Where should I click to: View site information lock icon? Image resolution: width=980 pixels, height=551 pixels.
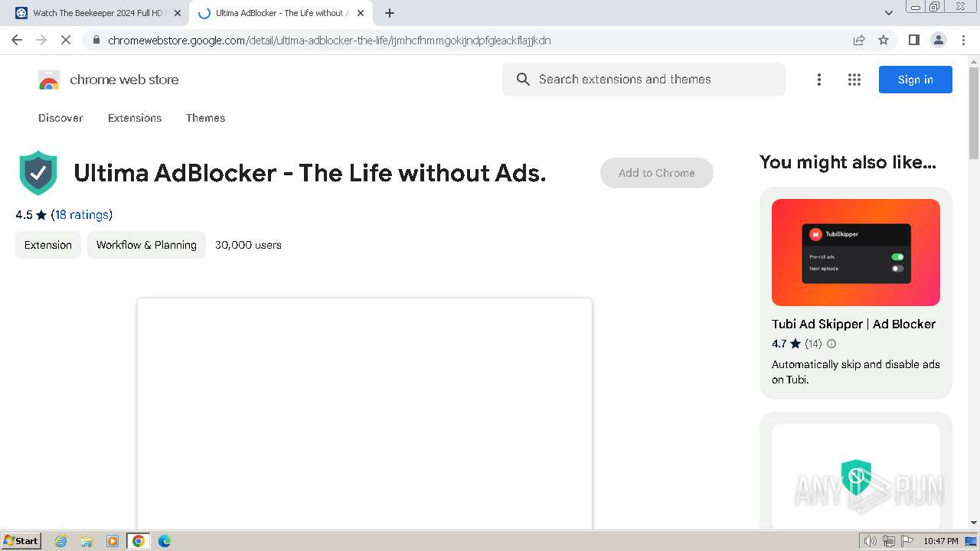coord(96,40)
